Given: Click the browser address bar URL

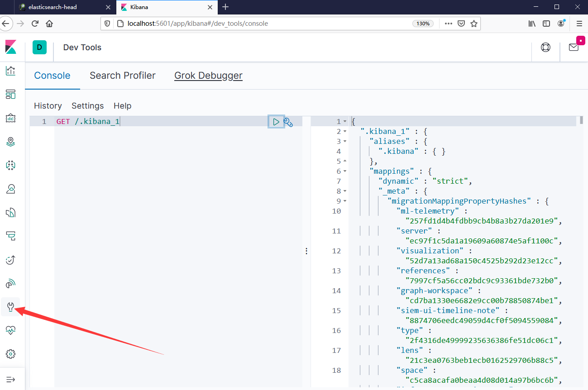Looking at the screenshot, I should point(263,24).
